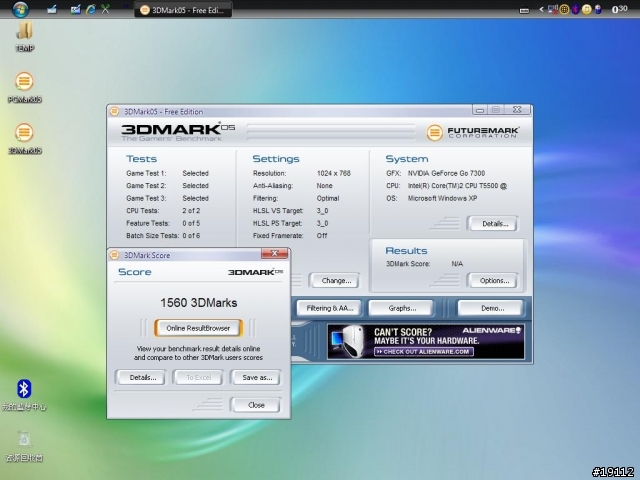The width and height of the screenshot is (640, 480).
Task: Click the Change settings button
Action: [x=335, y=280]
